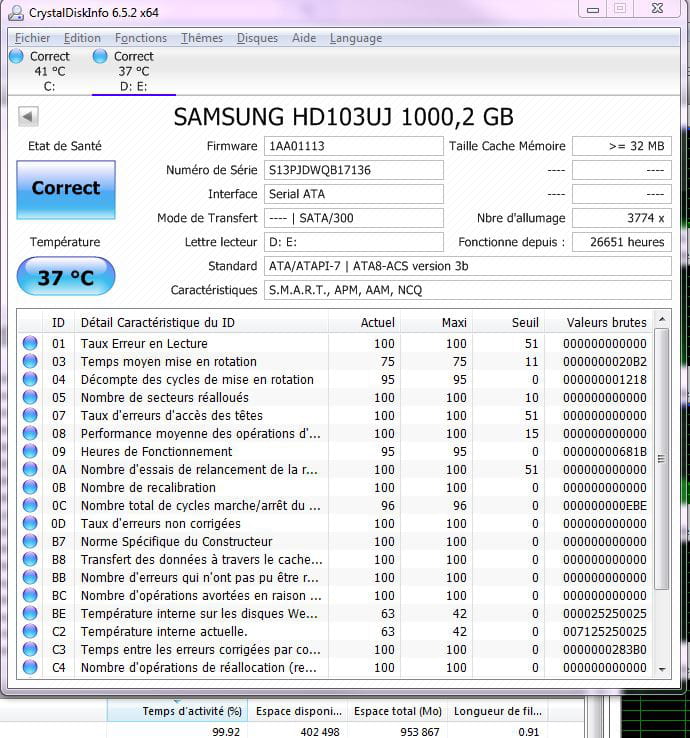Open the Fonctions menu
The height and width of the screenshot is (738, 690).
(x=141, y=38)
